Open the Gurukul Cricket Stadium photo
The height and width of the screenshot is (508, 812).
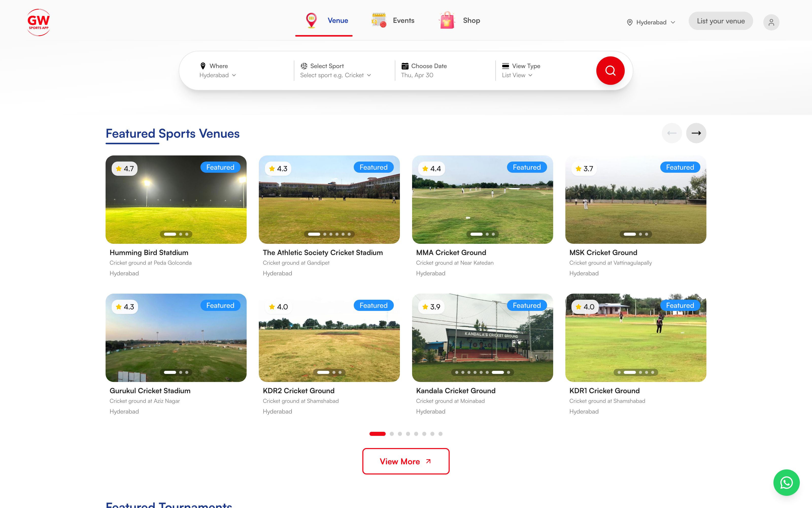[176, 338]
